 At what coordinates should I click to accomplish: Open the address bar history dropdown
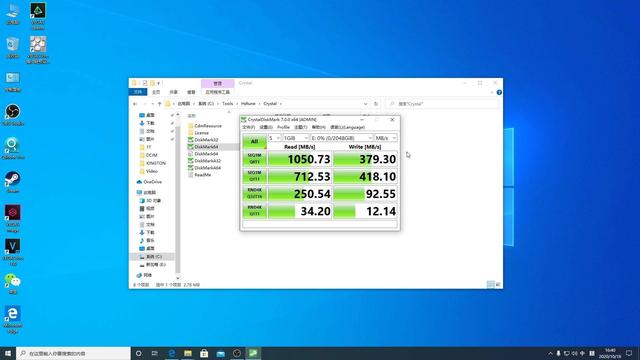pyautogui.click(x=365, y=104)
